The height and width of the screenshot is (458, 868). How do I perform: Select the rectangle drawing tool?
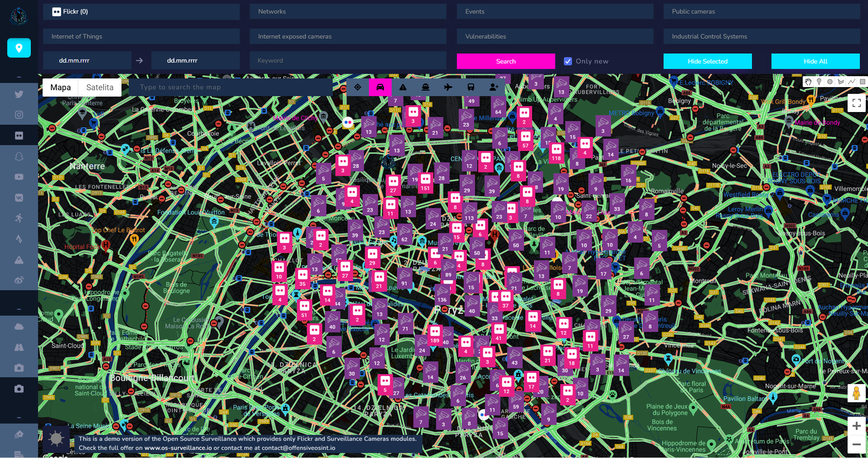(x=862, y=82)
